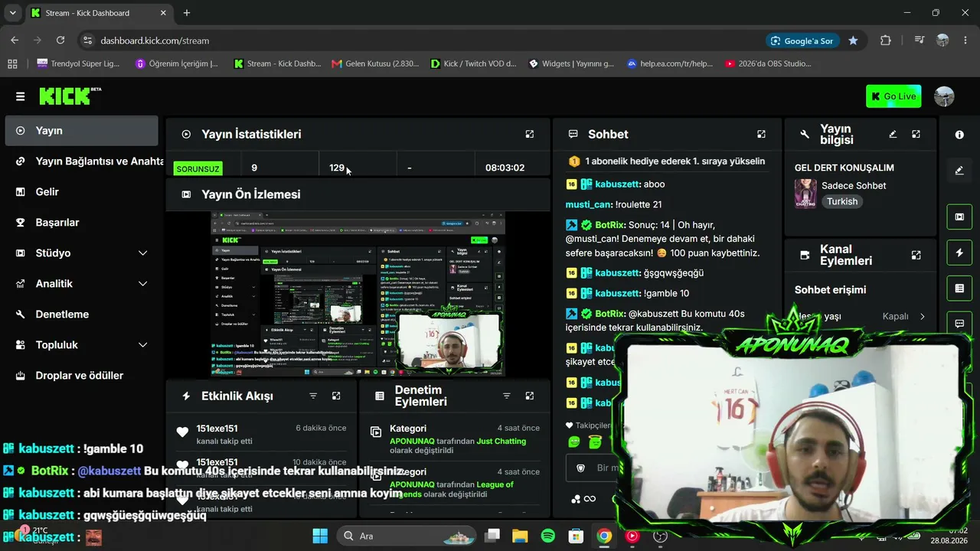Click the 08:03:02 stream duration value

point(505,168)
